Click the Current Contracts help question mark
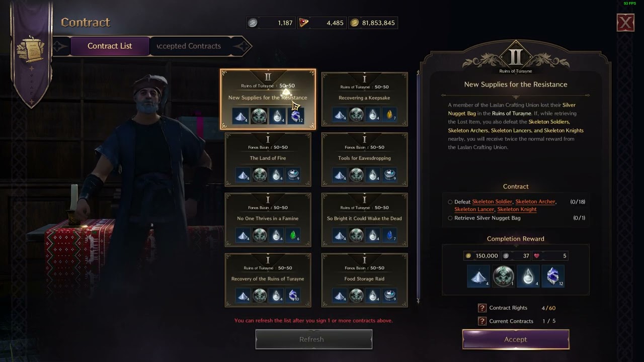Screen dimensions: 644x362 pyautogui.click(x=482, y=321)
